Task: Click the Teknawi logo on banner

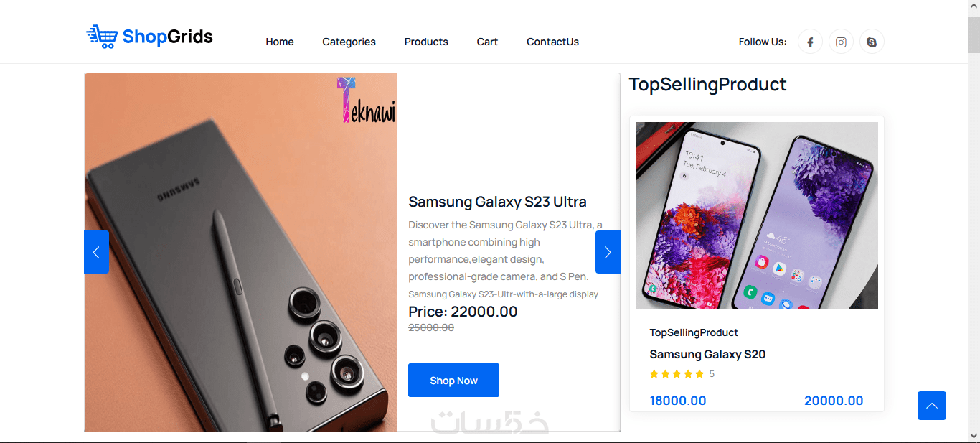Action: pyautogui.click(x=366, y=100)
